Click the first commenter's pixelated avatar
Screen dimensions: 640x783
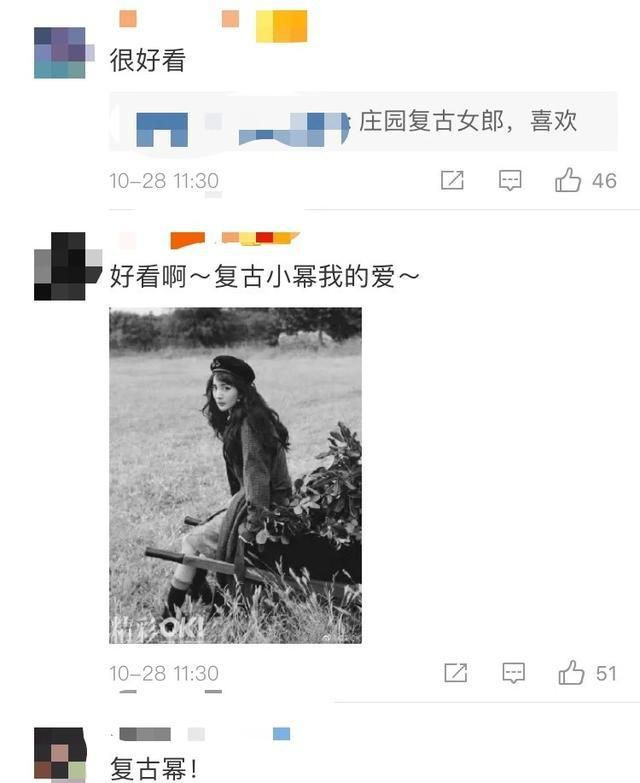[x=60, y=53]
